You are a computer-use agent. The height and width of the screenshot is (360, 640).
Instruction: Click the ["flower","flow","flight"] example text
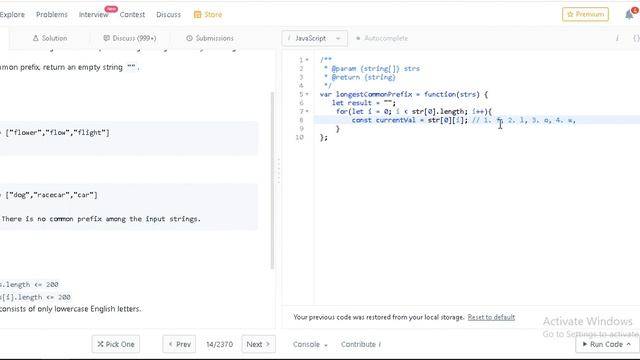pyautogui.click(x=57, y=133)
